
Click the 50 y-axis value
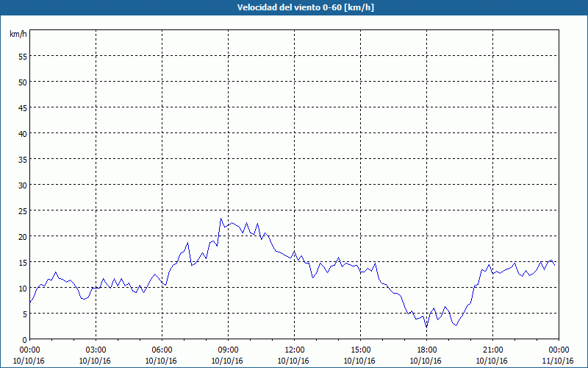pos(23,82)
